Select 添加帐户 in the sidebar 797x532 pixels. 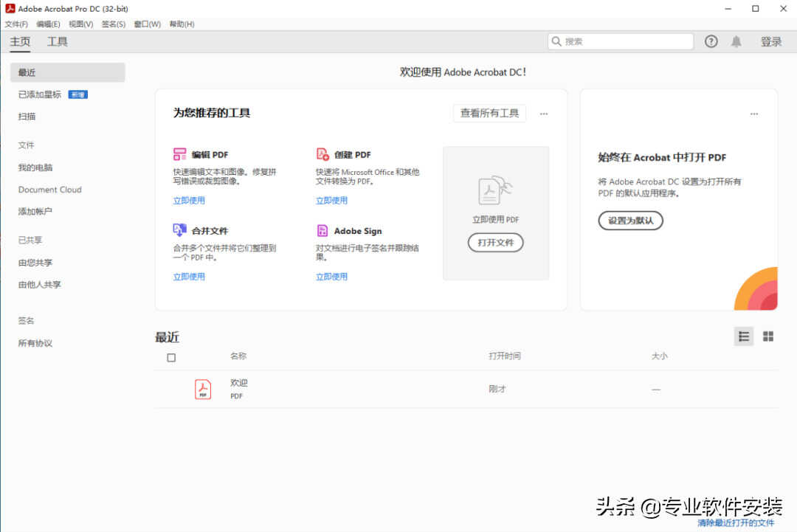click(35, 211)
